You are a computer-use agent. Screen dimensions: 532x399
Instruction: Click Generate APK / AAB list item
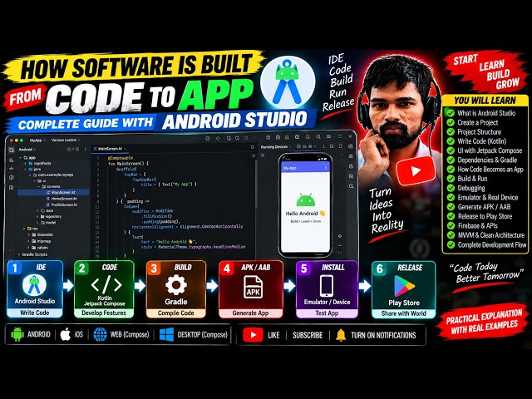[484, 207]
